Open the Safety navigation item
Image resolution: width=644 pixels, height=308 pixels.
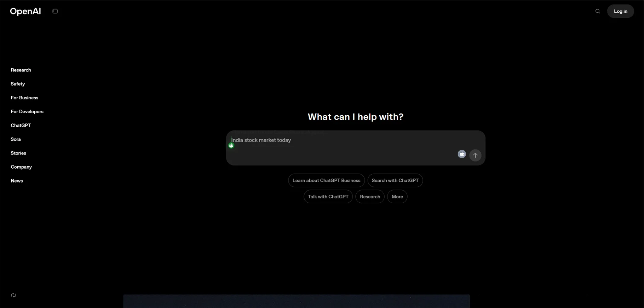[18, 84]
